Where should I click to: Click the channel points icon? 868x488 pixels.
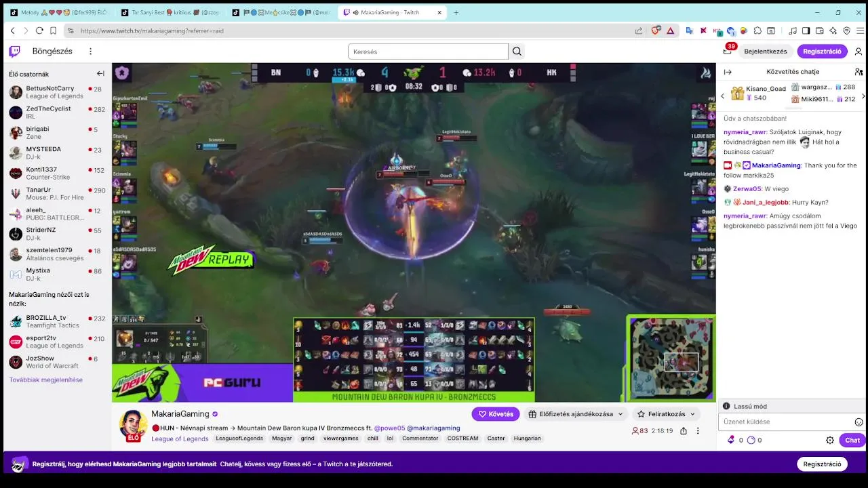pos(751,440)
